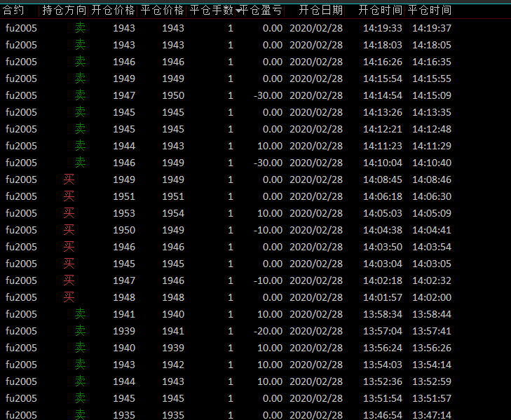Click open price 1951 at 14:06:18
The height and width of the screenshot is (420, 511).
[x=124, y=196]
